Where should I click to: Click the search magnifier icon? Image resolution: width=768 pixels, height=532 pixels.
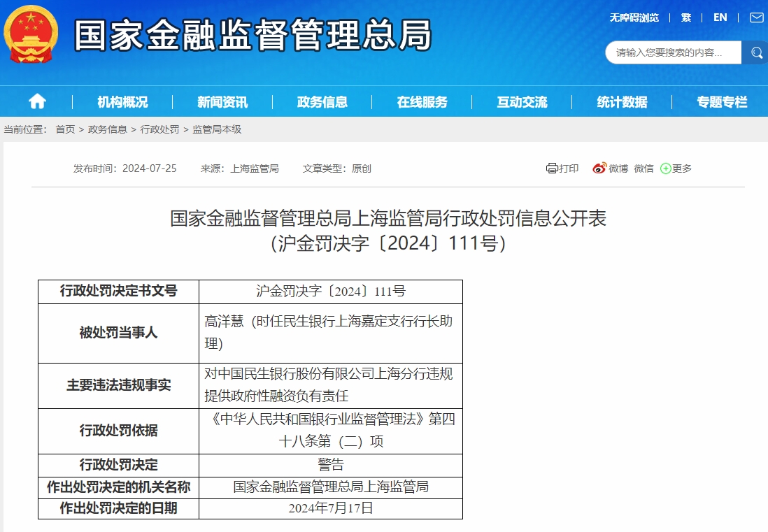click(756, 52)
